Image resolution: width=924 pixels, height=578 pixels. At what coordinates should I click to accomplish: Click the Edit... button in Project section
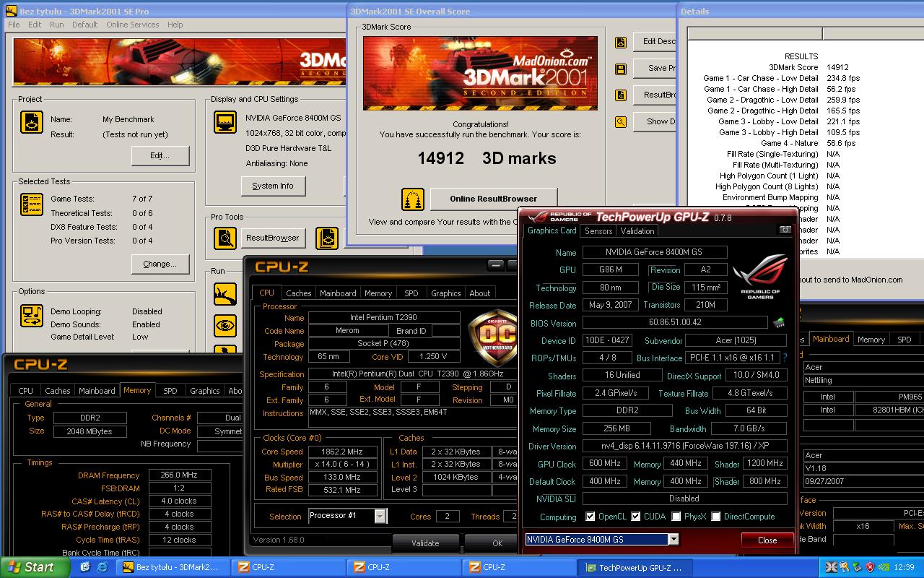[160, 155]
